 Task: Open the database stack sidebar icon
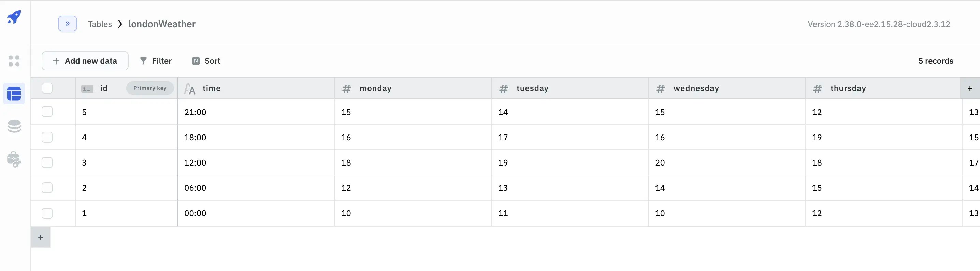(x=14, y=126)
